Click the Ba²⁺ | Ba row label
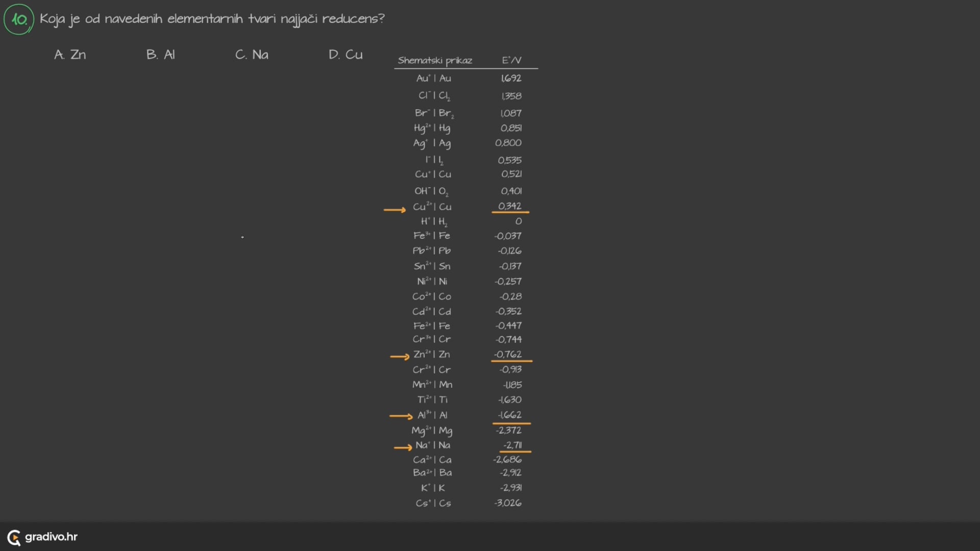980x551 pixels. pos(432,472)
